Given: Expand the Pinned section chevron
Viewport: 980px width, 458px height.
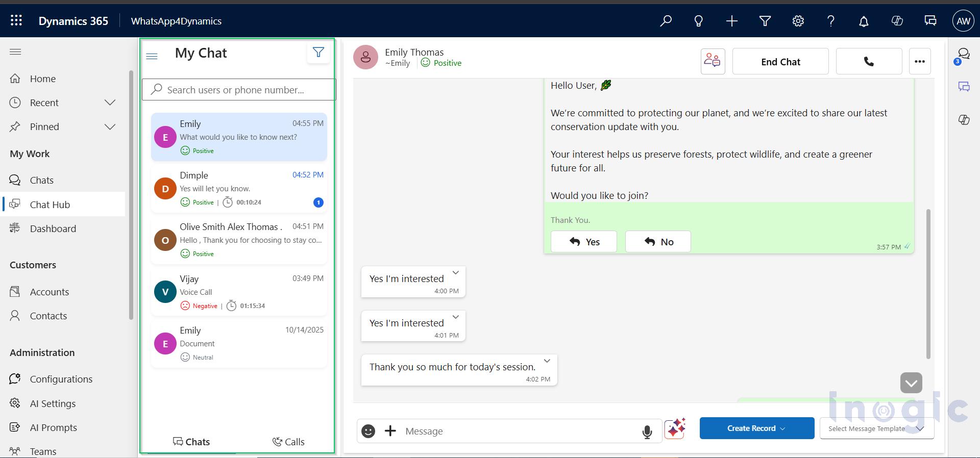Looking at the screenshot, I should coord(110,126).
